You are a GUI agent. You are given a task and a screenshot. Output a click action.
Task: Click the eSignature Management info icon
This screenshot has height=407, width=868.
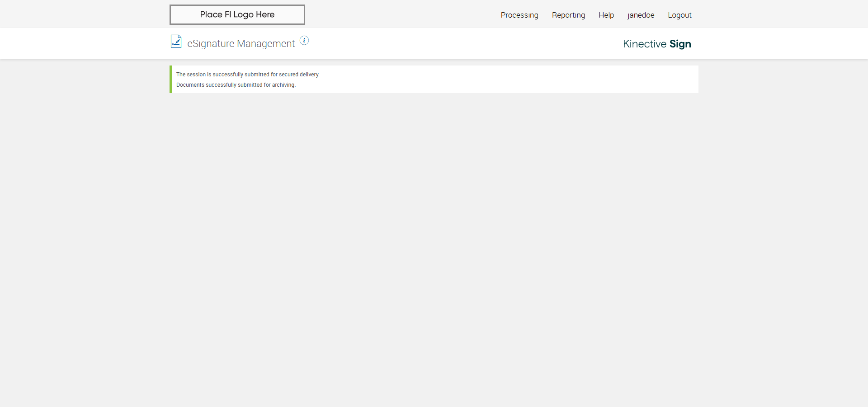(304, 41)
